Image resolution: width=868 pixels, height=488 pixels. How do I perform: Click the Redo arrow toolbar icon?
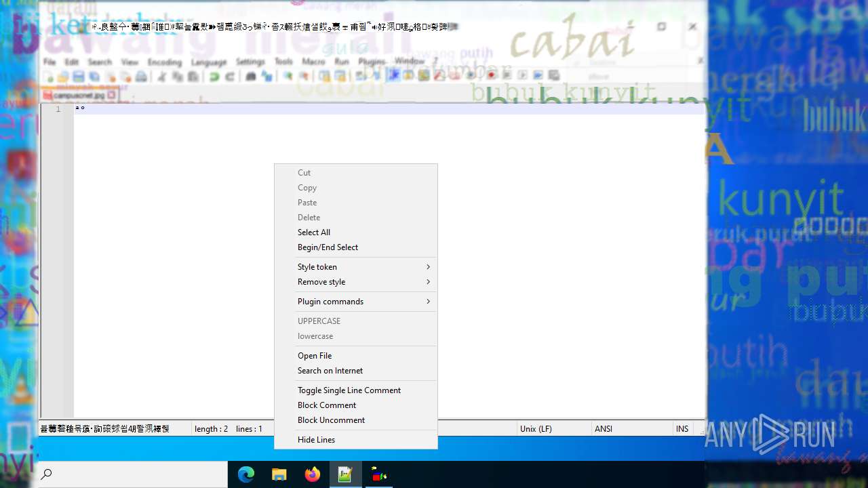pos(230,77)
